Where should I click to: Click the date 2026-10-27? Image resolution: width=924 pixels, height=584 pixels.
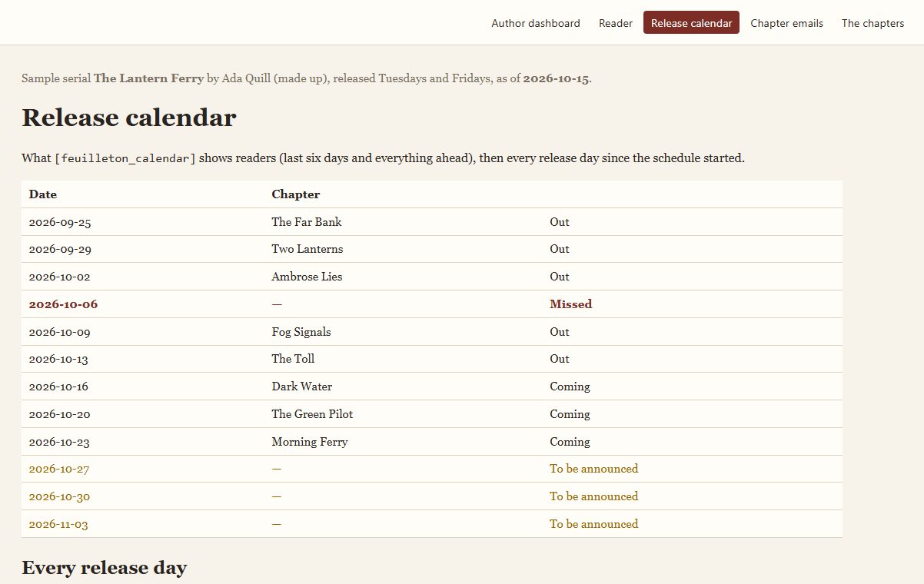pos(60,469)
